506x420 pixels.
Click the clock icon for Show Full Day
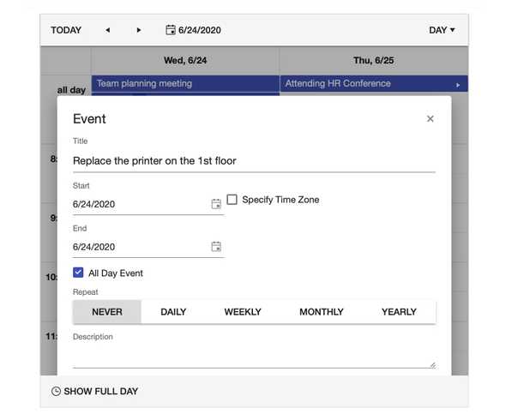[x=56, y=392]
